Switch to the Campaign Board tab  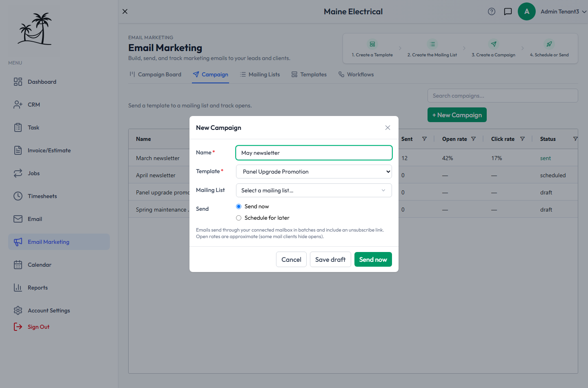[155, 74]
